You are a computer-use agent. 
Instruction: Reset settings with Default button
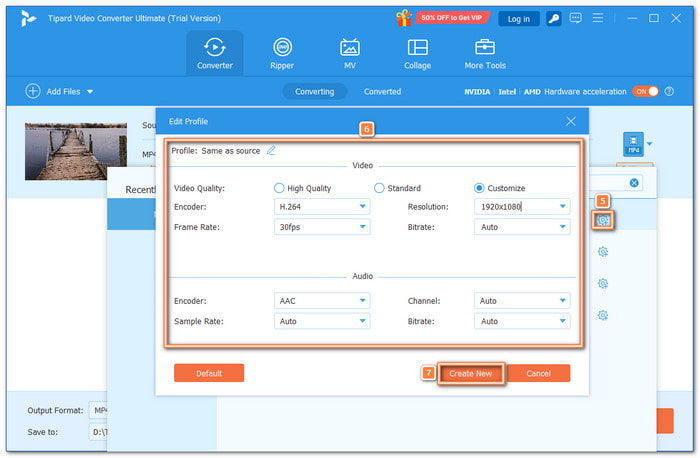(x=209, y=373)
